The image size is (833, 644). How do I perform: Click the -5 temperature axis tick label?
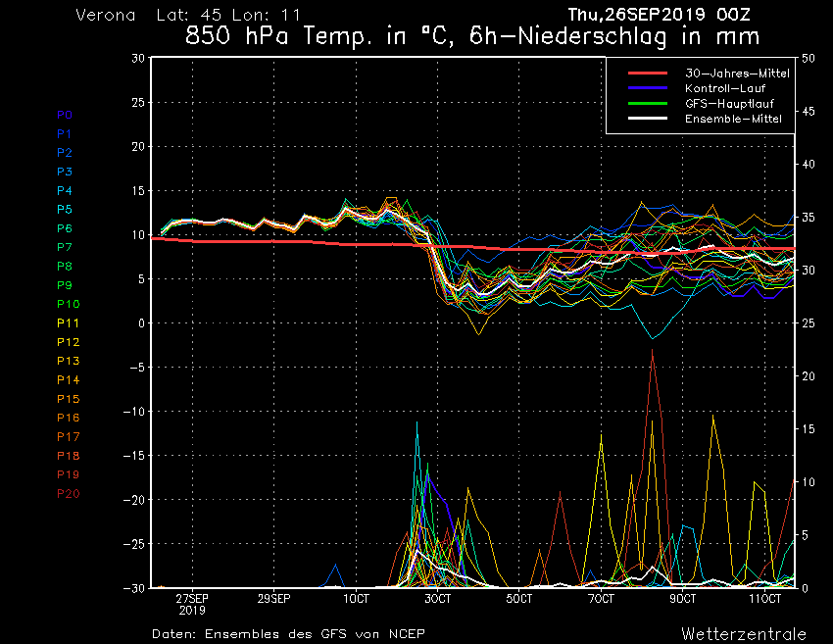click(x=135, y=368)
